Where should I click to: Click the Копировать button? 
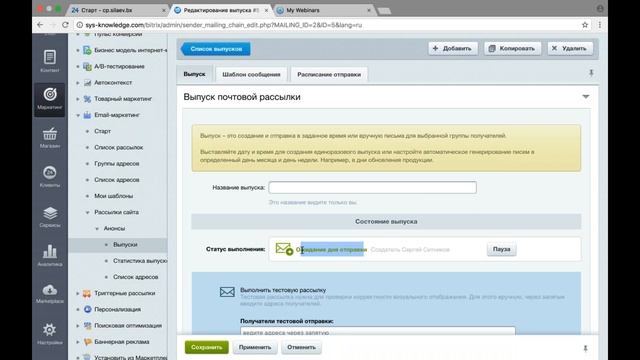(512, 48)
